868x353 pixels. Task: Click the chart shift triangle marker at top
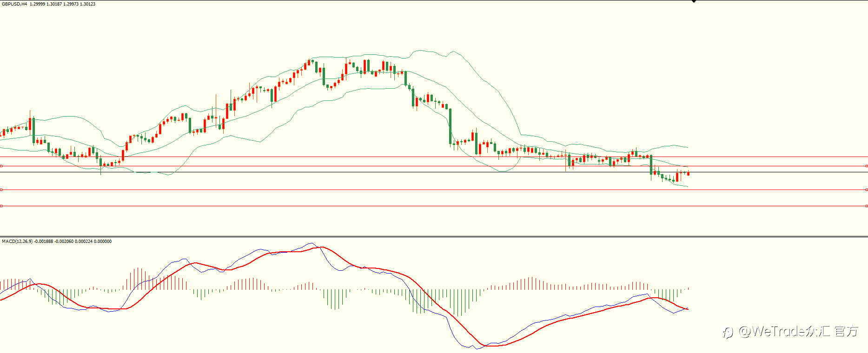coord(694,2)
